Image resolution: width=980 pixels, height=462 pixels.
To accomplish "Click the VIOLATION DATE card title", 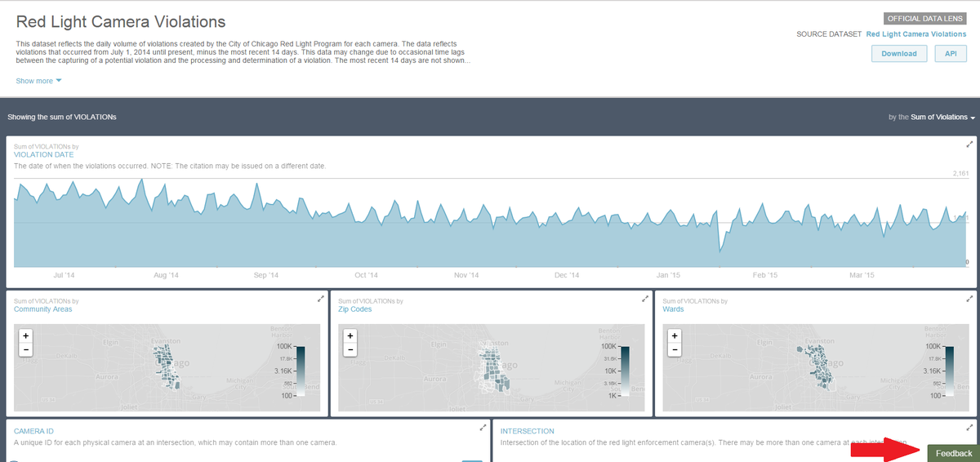I will 43,153.
